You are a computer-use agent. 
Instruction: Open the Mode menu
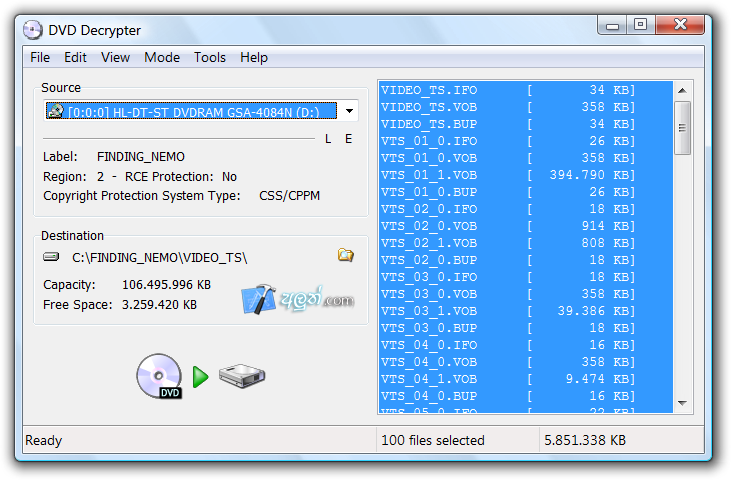point(162,57)
